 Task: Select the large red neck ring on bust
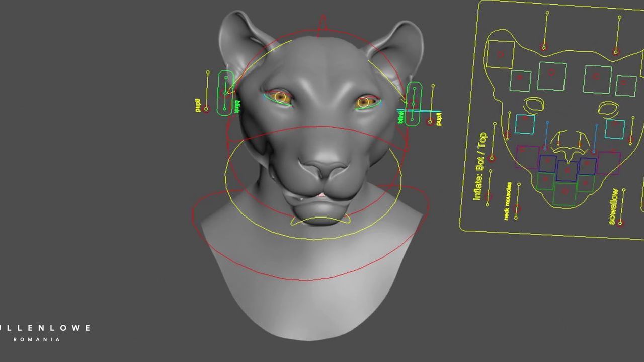coord(310,232)
